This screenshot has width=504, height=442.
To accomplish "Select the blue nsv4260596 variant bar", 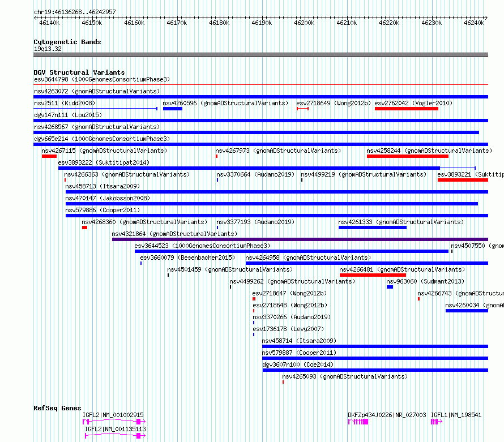I will click(x=173, y=109).
